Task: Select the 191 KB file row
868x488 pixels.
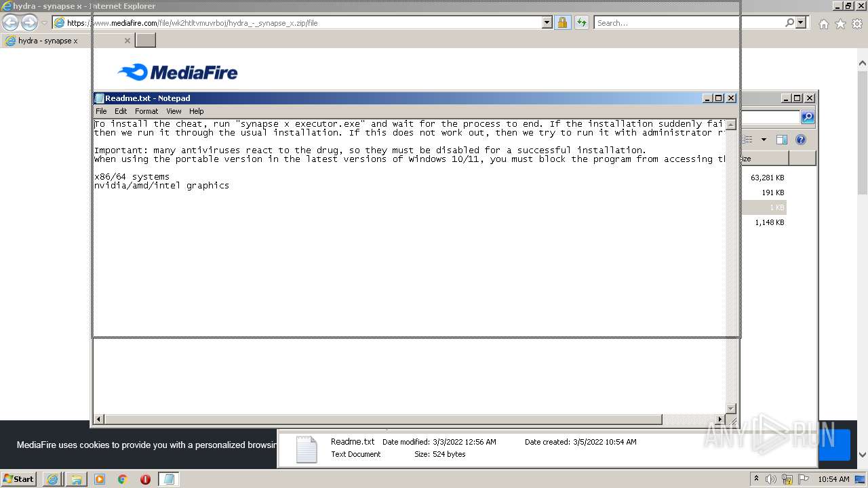Action: pos(765,192)
